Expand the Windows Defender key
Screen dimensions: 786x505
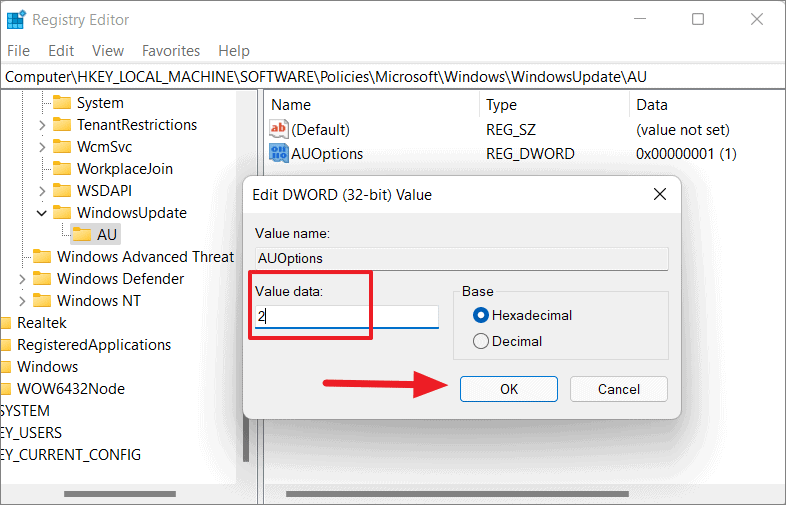22,279
